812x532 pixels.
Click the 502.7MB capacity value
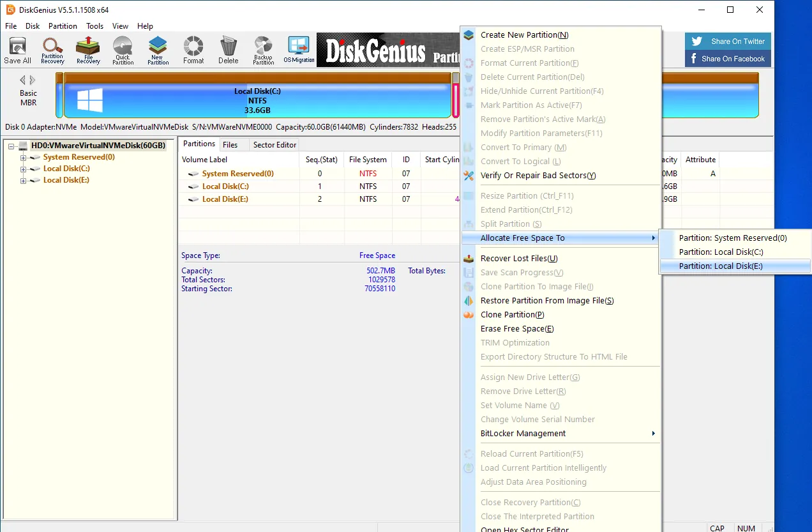(x=380, y=271)
